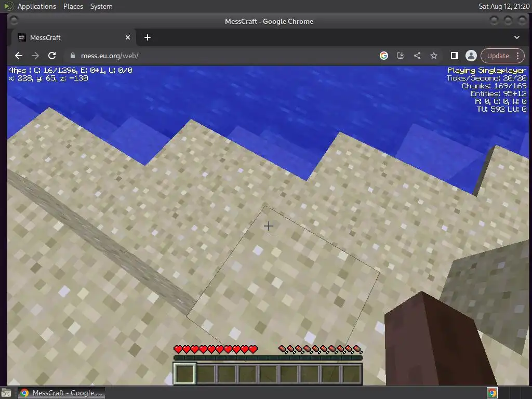This screenshot has height=399, width=532.
Task: Open a new tab
Action: (147, 37)
